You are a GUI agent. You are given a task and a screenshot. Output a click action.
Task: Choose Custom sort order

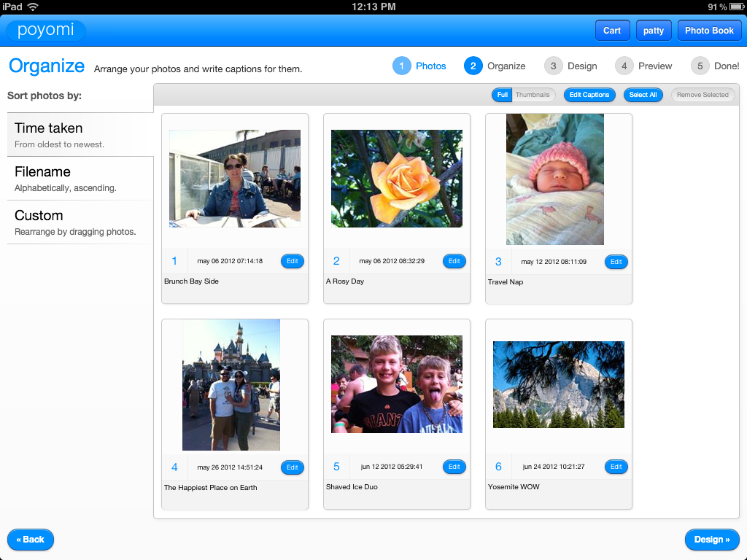(80, 222)
